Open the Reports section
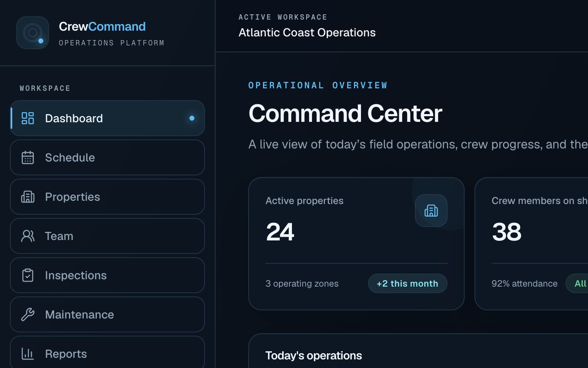 (107, 352)
